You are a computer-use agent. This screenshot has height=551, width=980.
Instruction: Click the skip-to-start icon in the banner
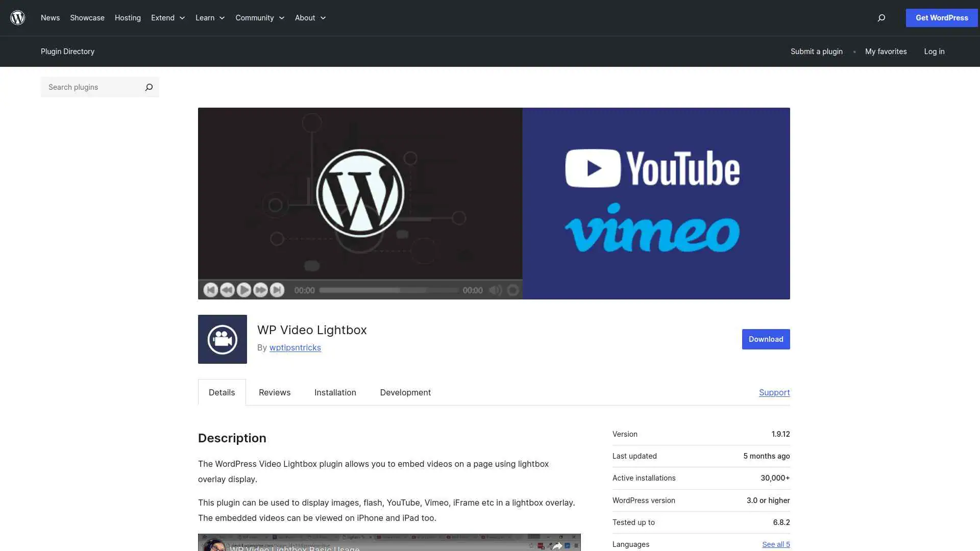tap(211, 290)
